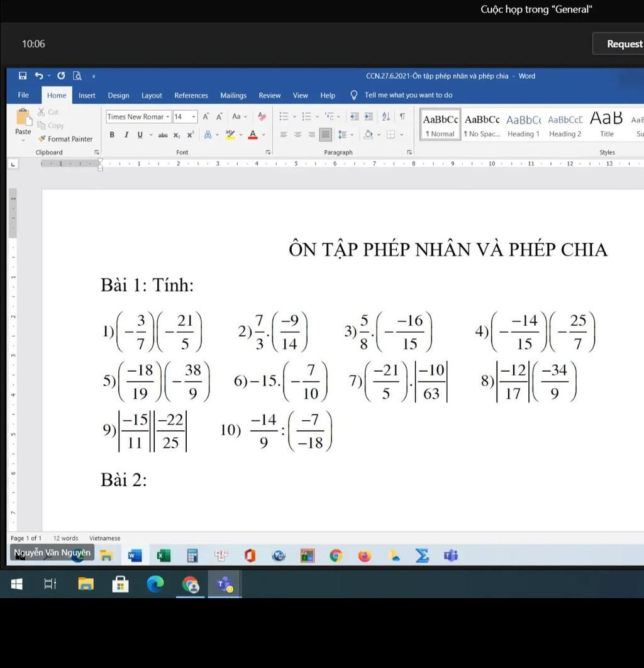
Task: Click the Microsoft Edge icon on taskbar
Action: 155,584
